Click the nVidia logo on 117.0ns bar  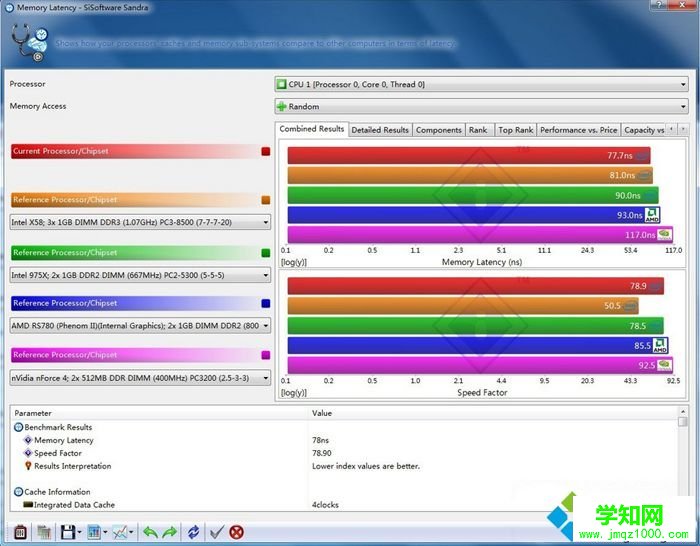pos(665,234)
